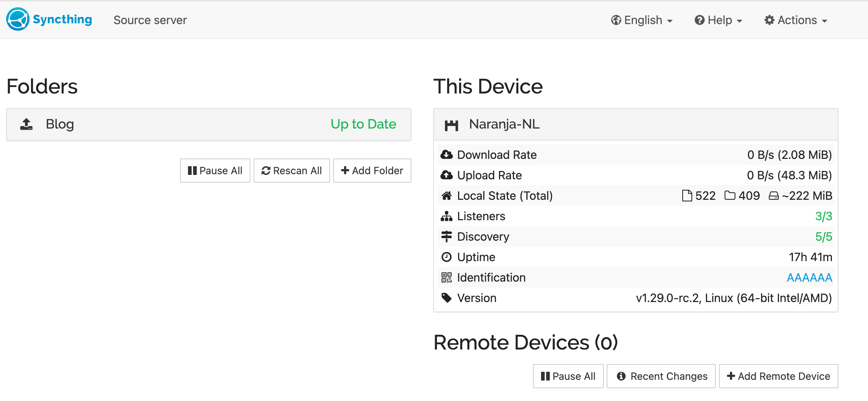Open the Actions dropdown menu
The width and height of the screenshot is (868, 401).
click(796, 20)
